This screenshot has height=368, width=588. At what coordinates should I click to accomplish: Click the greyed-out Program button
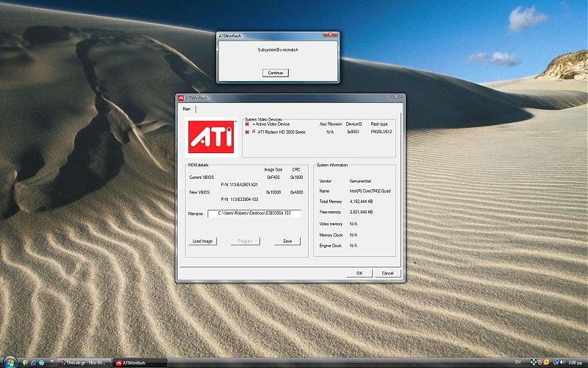point(245,241)
